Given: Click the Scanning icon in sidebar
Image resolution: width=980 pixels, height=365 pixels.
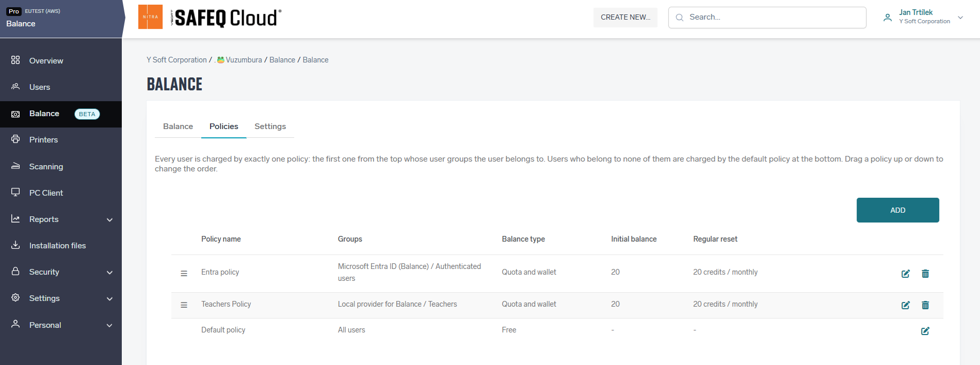Looking at the screenshot, I should pyautogui.click(x=15, y=166).
